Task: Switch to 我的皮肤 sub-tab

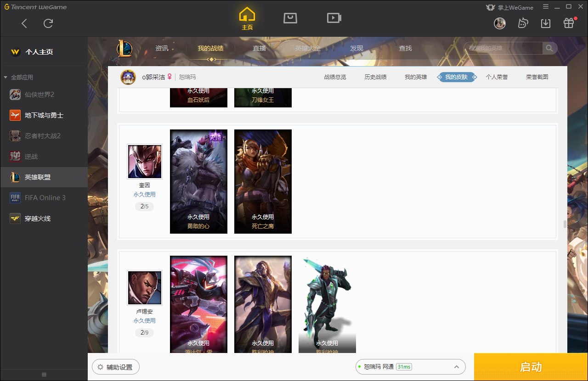Action: click(456, 77)
